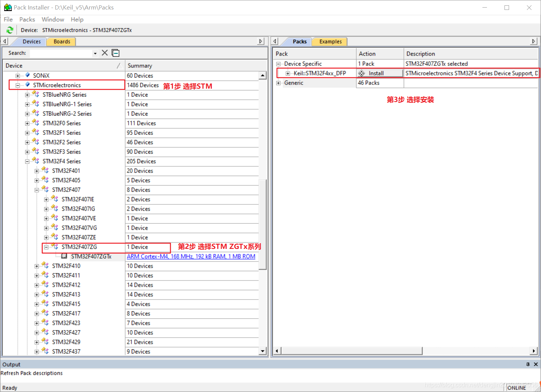Click the STM32F411 subfamily icon

coord(45,275)
